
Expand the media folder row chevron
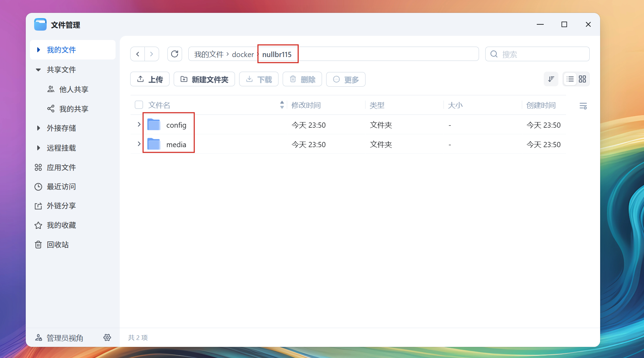coord(139,144)
